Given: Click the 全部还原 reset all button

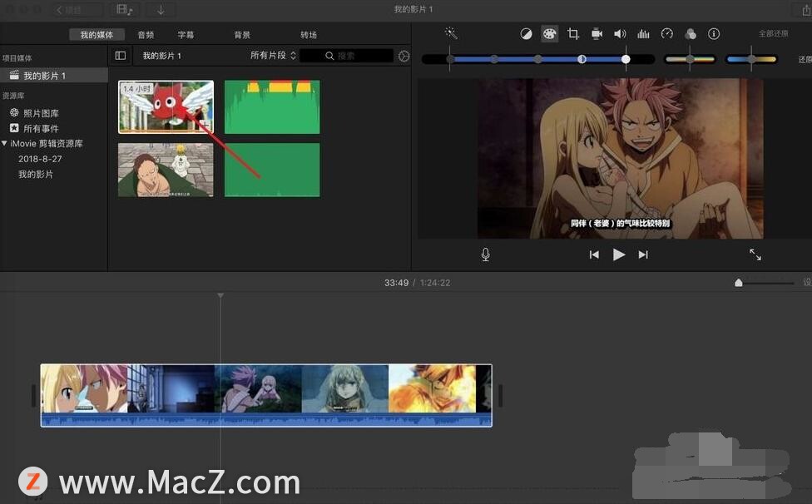Looking at the screenshot, I should point(773,33).
